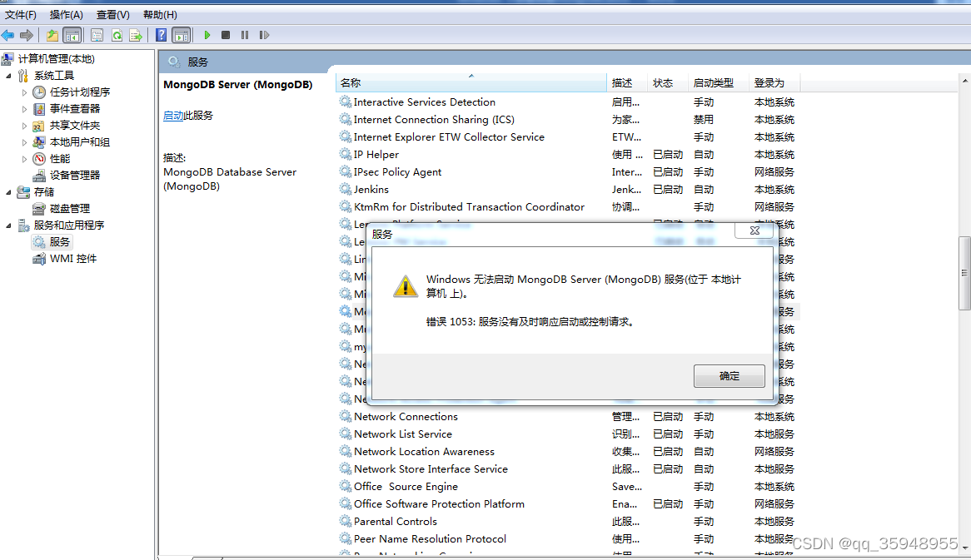Sort by the 启动类型 column header
Image resolution: width=971 pixels, height=560 pixels.
719,83
